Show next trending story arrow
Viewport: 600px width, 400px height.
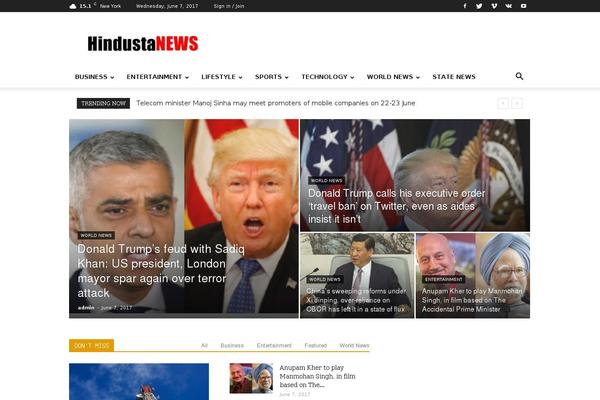coord(517,103)
